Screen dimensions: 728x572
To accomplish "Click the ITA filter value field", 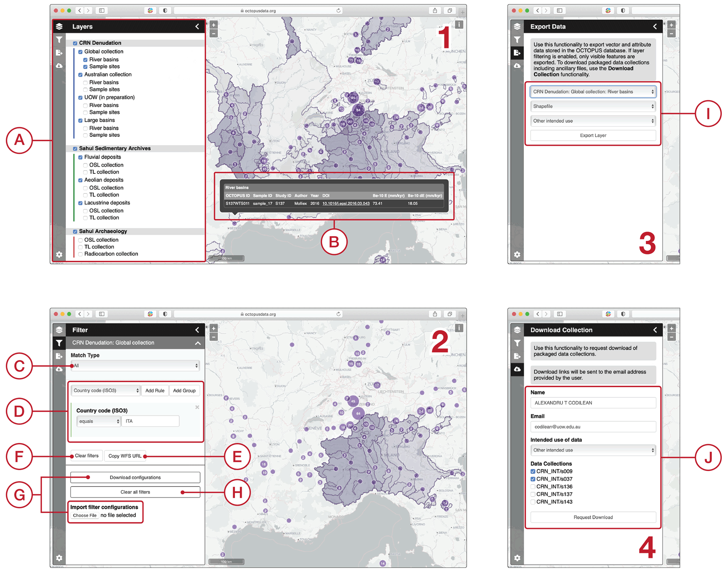I will tap(150, 422).
